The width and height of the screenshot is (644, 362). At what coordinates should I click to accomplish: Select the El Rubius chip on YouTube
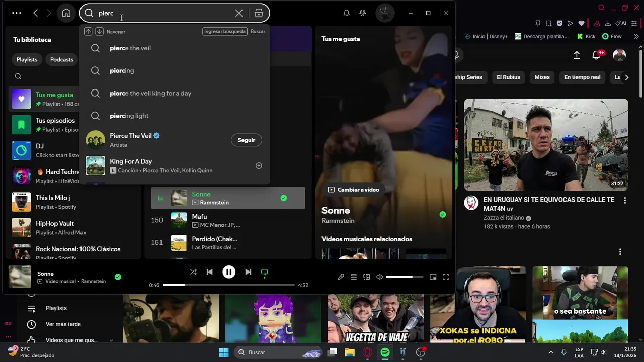click(508, 77)
